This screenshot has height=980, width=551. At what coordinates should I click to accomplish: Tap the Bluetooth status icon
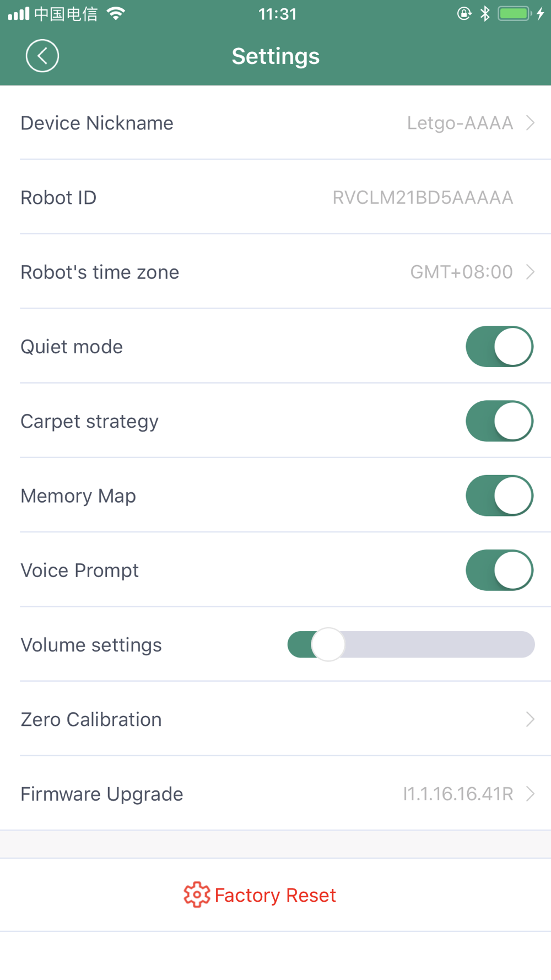click(x=485, y=14)
